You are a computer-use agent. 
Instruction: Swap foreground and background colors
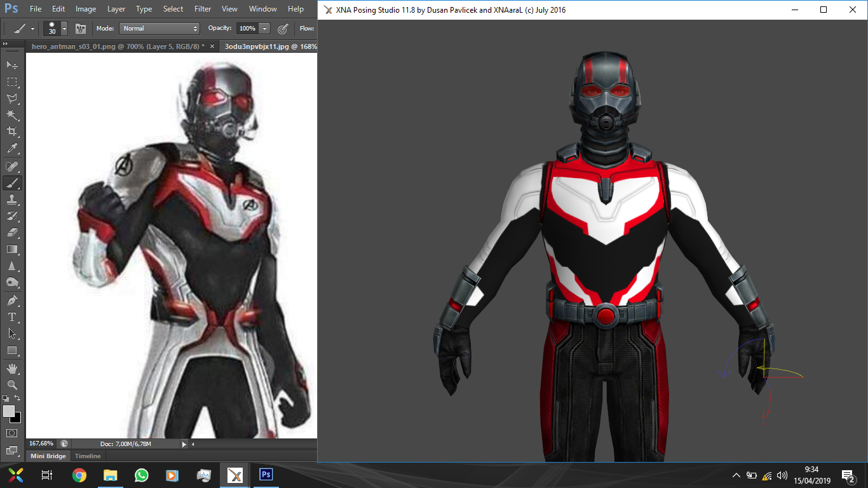[x=18, y=398]
